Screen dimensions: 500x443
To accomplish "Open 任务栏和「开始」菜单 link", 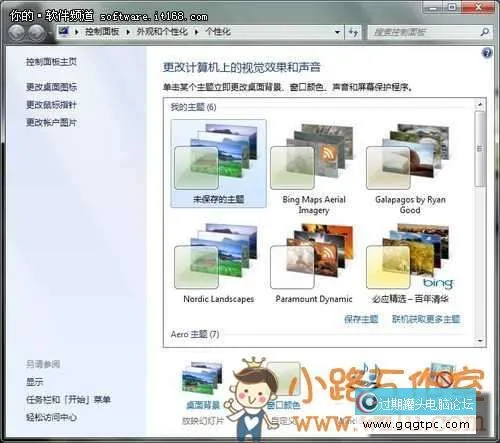I will click(x=68, y=399).
